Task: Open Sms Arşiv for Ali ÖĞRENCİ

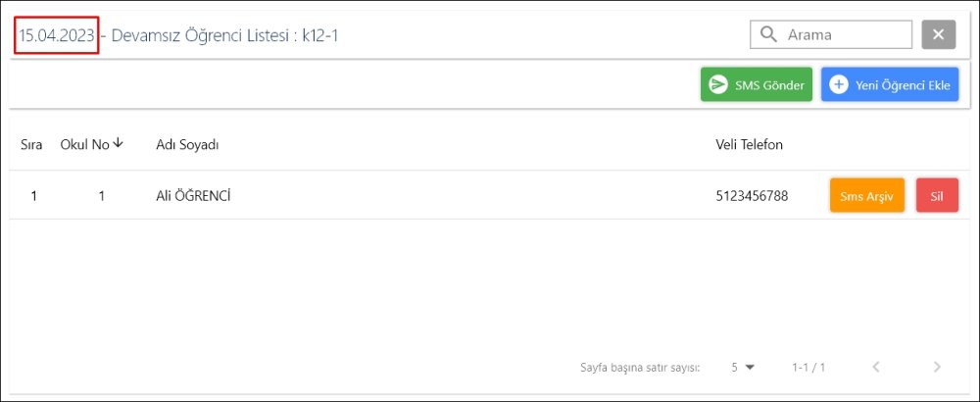Action: (x=866, y=195)
